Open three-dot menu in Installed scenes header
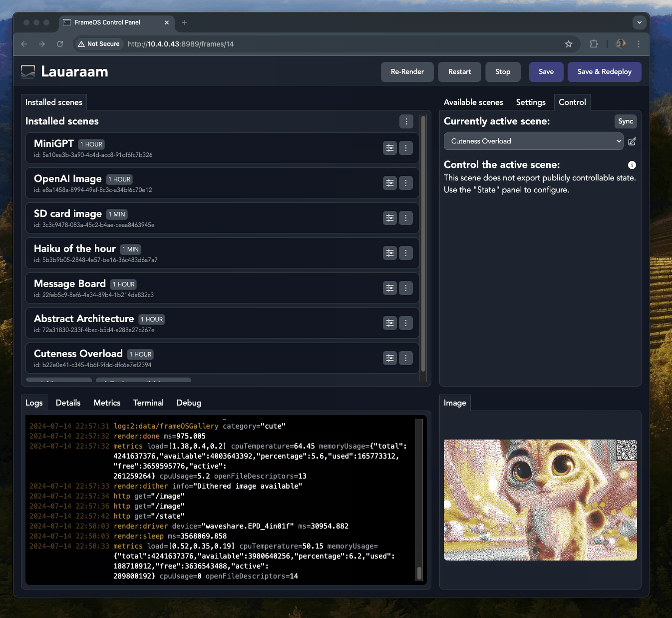Screen dimensions: 672x618 click(406, 121)
